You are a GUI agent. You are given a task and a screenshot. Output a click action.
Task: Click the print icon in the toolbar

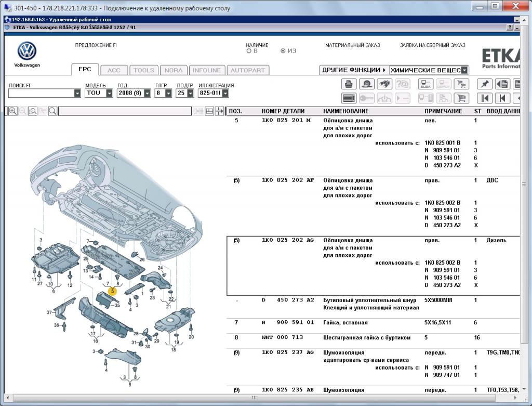click(349, 84)
